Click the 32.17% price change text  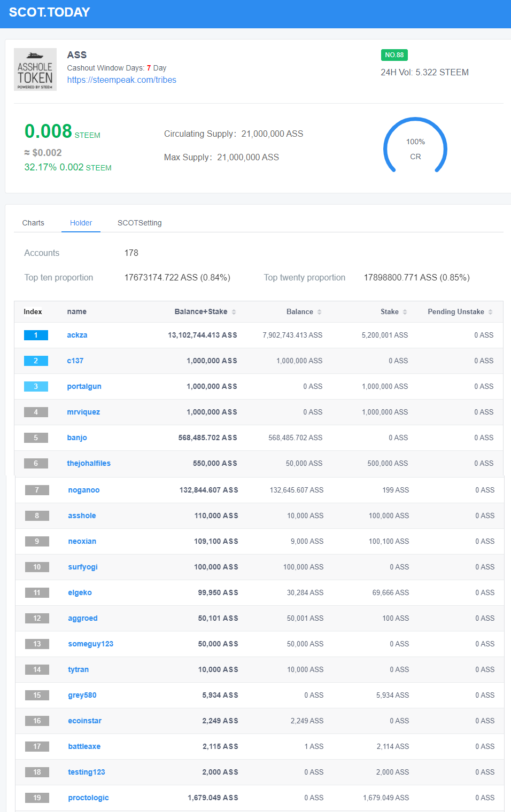(68, 167)
